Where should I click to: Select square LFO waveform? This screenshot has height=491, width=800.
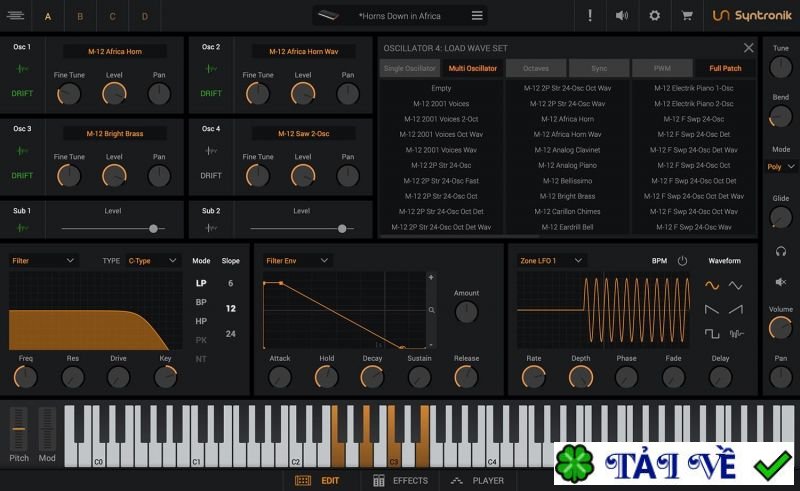[x=712, y=334]
